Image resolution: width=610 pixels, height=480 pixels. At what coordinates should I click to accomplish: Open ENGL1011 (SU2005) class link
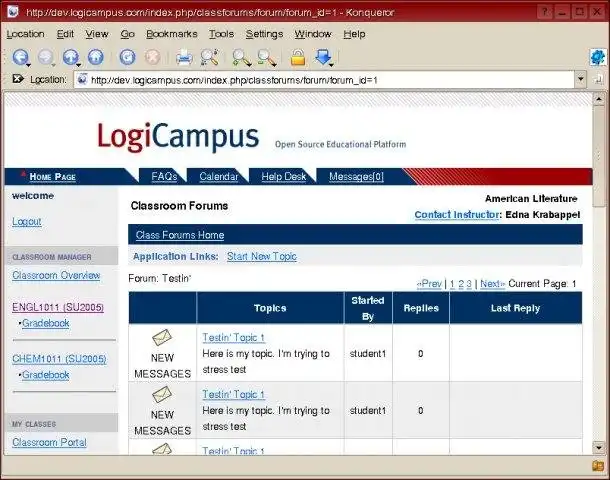click(x=58, y=307)
